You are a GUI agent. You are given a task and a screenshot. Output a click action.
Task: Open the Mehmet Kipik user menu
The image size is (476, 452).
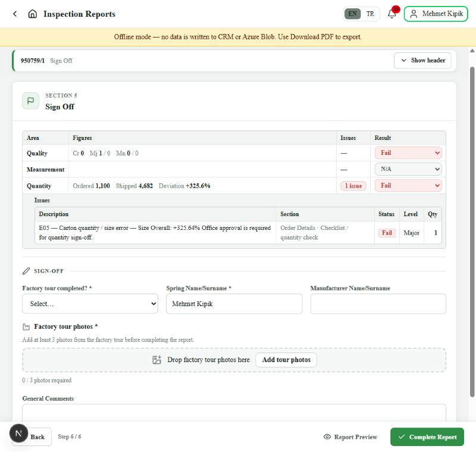point(436,14)
